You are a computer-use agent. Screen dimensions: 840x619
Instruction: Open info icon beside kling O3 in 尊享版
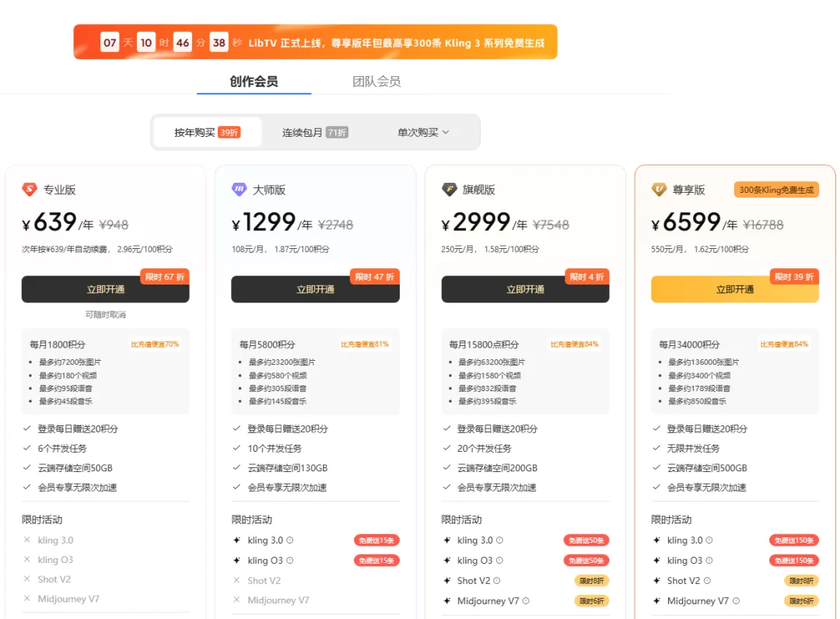(709, 561)
